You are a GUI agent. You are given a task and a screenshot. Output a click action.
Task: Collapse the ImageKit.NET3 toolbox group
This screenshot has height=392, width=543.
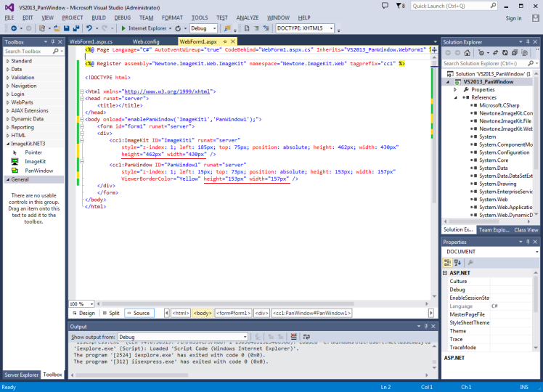click(x=7, y=144)
